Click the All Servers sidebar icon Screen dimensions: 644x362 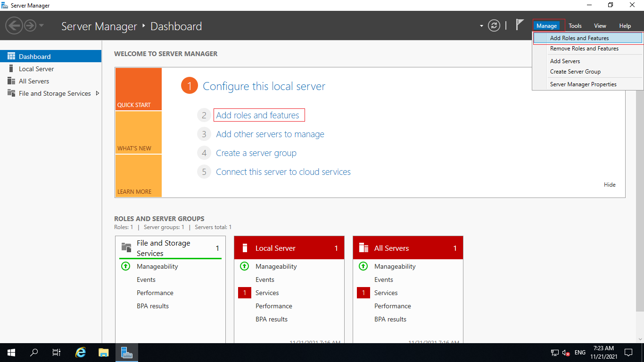click(11, 81)
